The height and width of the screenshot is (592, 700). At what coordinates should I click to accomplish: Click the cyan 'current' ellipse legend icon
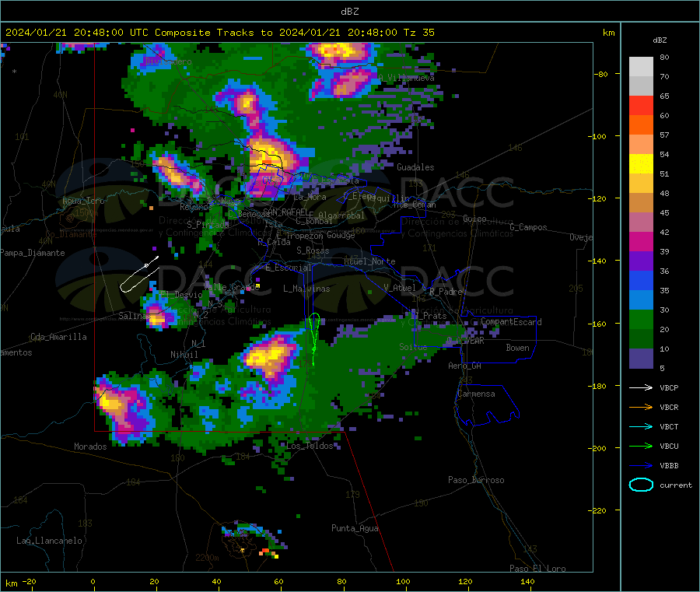(x=641, y=485)
